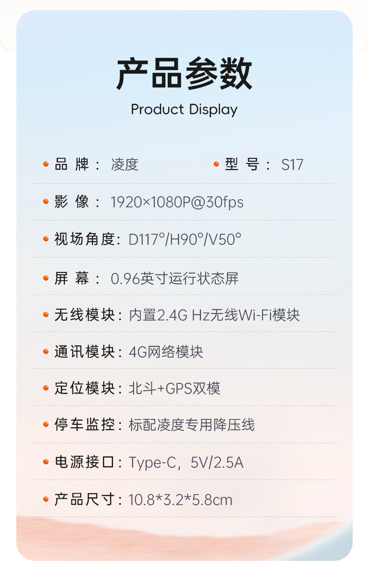The height and width of the screenshot is (588, 369).
Task: Click the orange bullet next to 通讯模块
Action: [46, 351]
